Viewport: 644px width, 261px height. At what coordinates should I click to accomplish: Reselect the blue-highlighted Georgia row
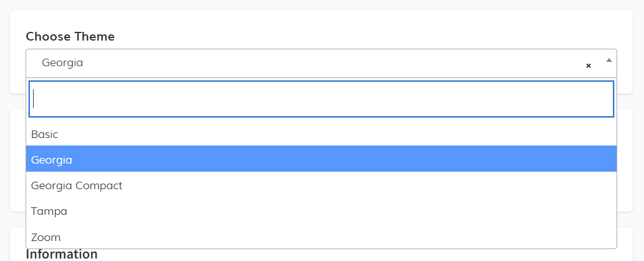click(x=52, y=159)
